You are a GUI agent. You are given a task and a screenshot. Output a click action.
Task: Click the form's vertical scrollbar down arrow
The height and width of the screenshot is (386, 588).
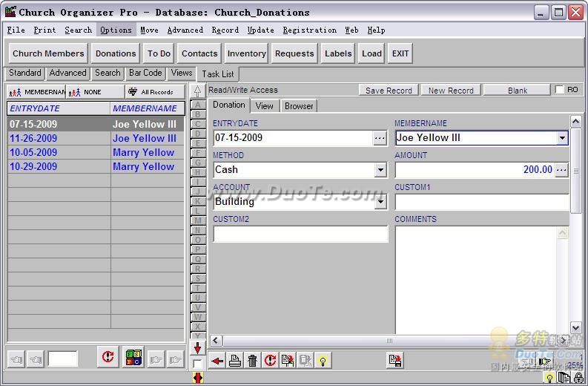click(x=575, y=327)
